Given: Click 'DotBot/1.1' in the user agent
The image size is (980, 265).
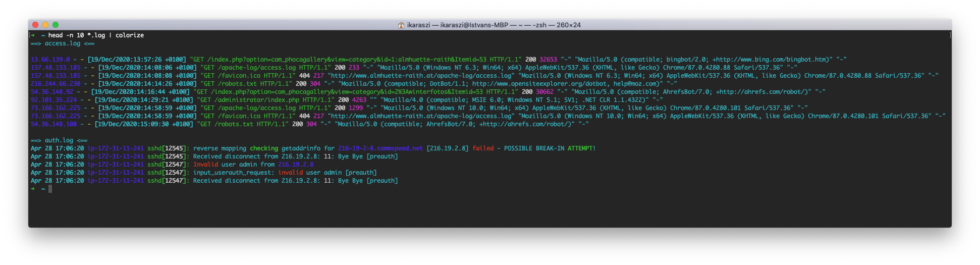Looking at the screenshot, I should [448, 84].
